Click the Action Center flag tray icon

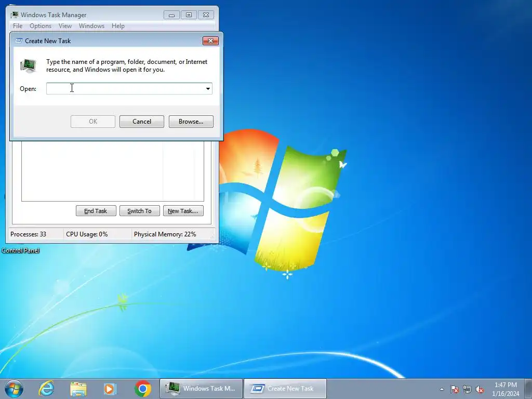tap(454, 389)
